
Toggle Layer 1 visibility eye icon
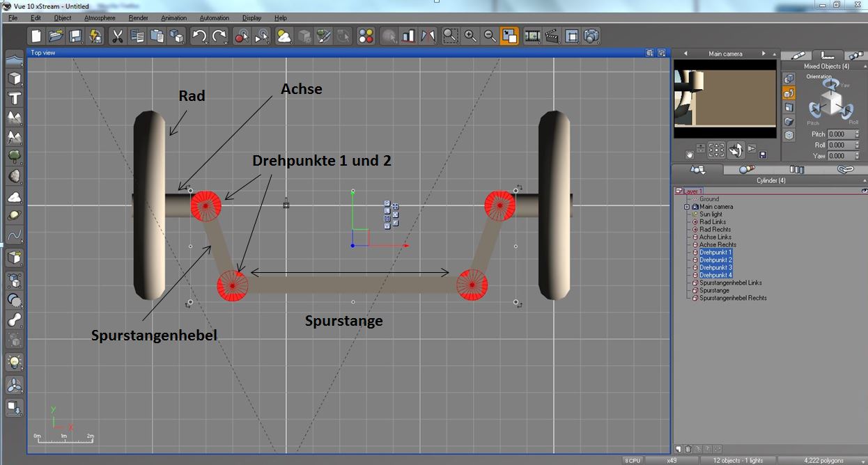(864, 191)
